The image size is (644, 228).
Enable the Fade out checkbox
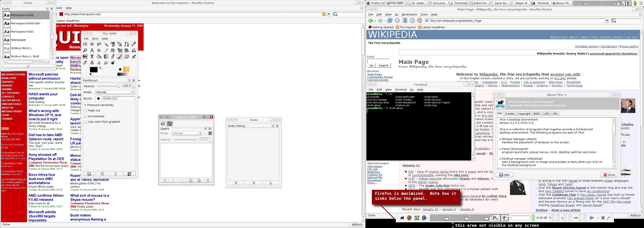click(86, 111)
